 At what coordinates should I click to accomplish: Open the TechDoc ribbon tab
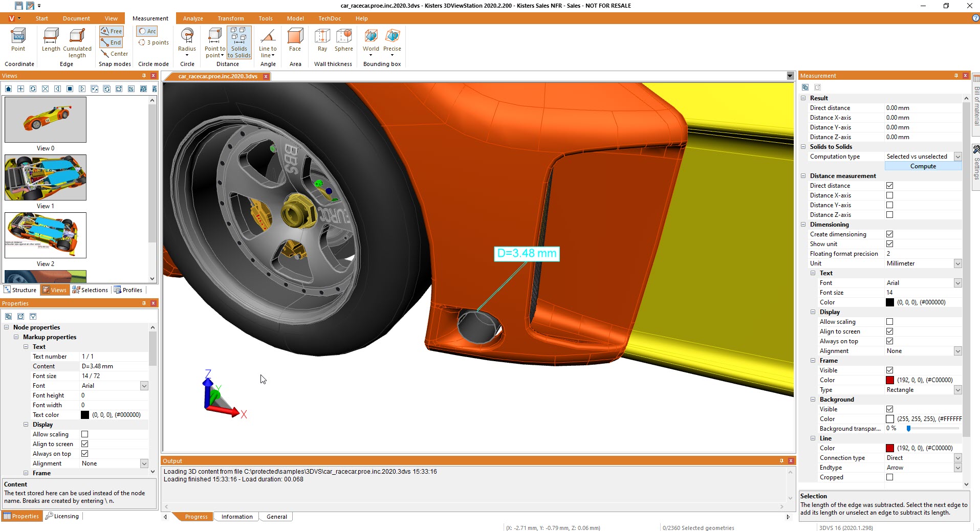[330, 18]
